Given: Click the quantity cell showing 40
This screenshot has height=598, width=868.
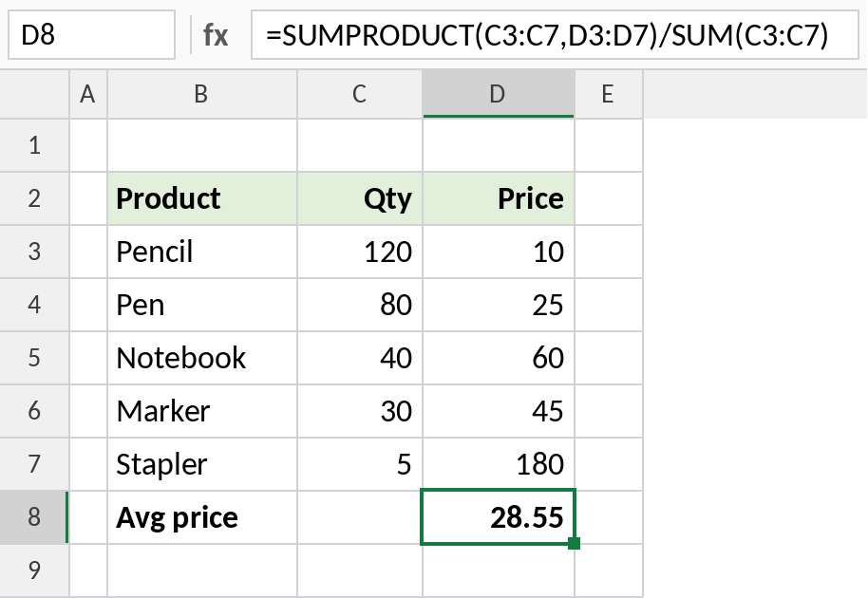Looking at the screenshot, I should pyautogui.click(x=360, y=357).
